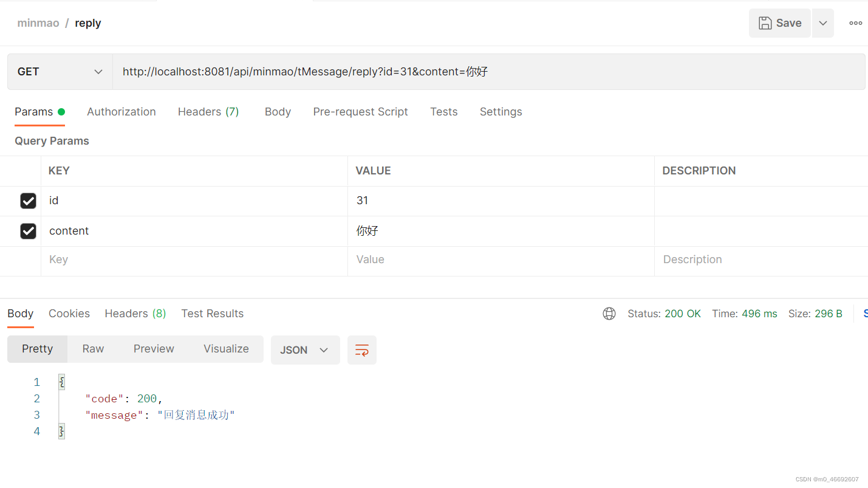868x488 pixels.
Task: Uncheck the id parameter checkbox
Action: click(28, 201)
